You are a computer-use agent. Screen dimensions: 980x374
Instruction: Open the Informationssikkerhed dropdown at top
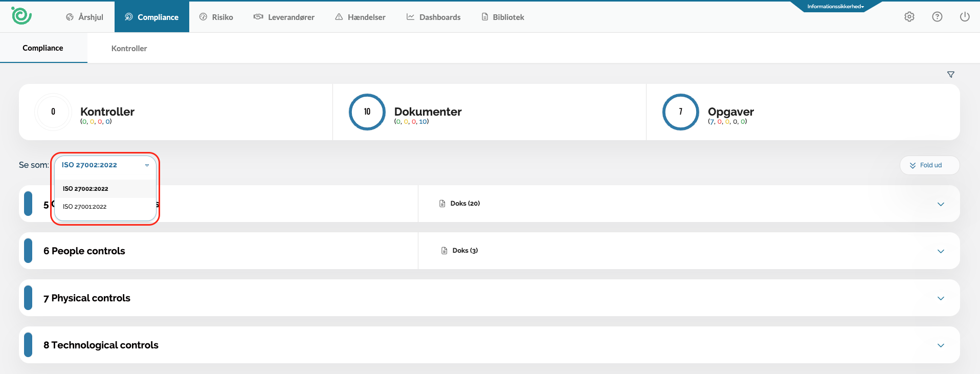pyautogui.click(x=835, y=7)
